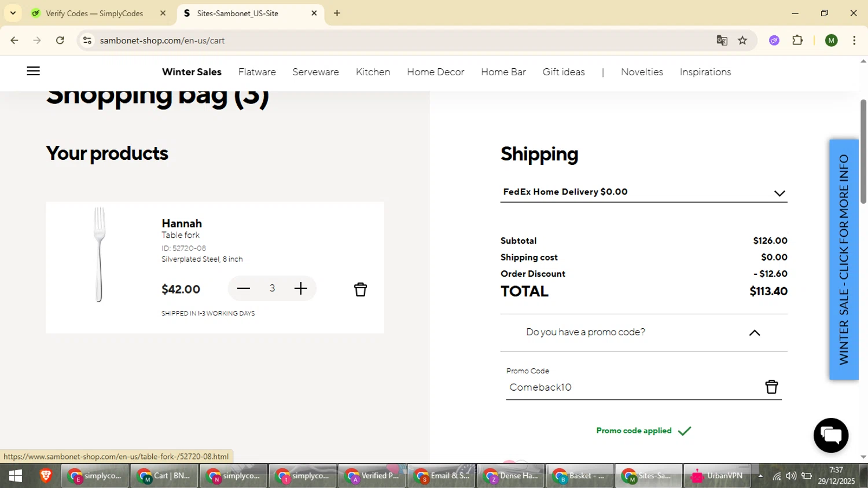The width and height of the screenshot is (868, 488).
Task: Open the translate page icon
Action: tap(722, 41)
